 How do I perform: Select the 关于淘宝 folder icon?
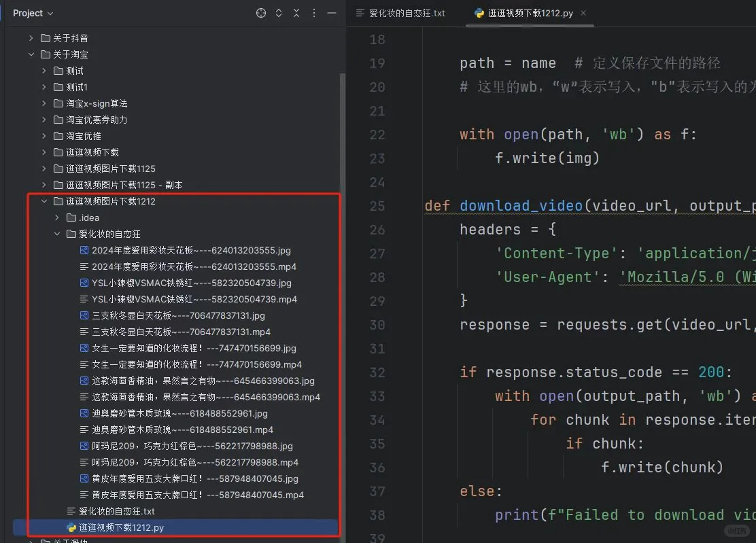tap(46, 54)
